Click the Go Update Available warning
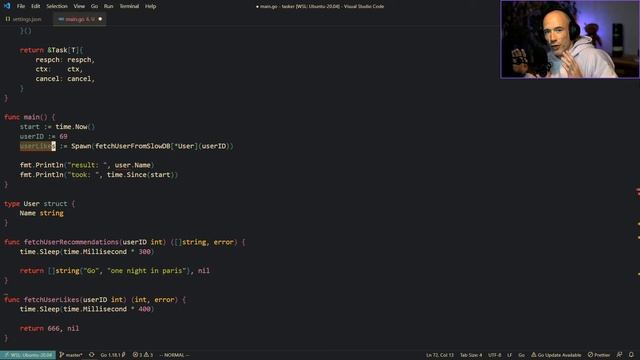 pos(556,355)
